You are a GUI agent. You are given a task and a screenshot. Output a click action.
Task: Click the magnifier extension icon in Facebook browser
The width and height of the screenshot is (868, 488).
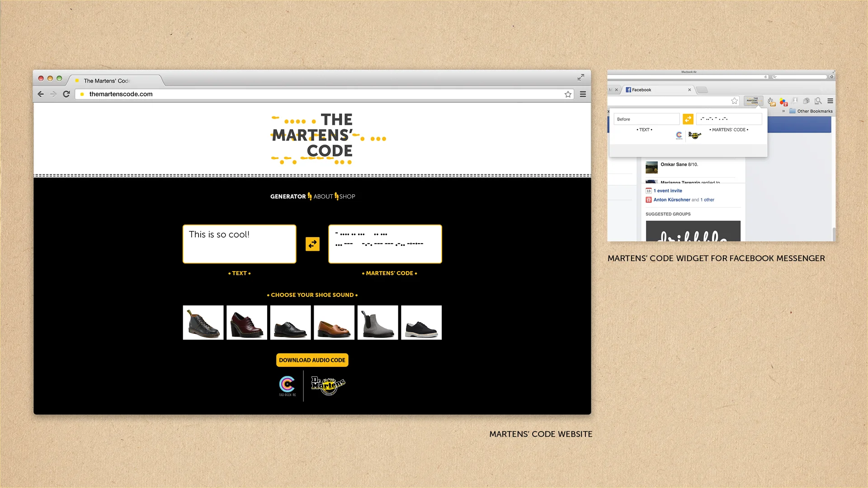[x=818, y=101]
